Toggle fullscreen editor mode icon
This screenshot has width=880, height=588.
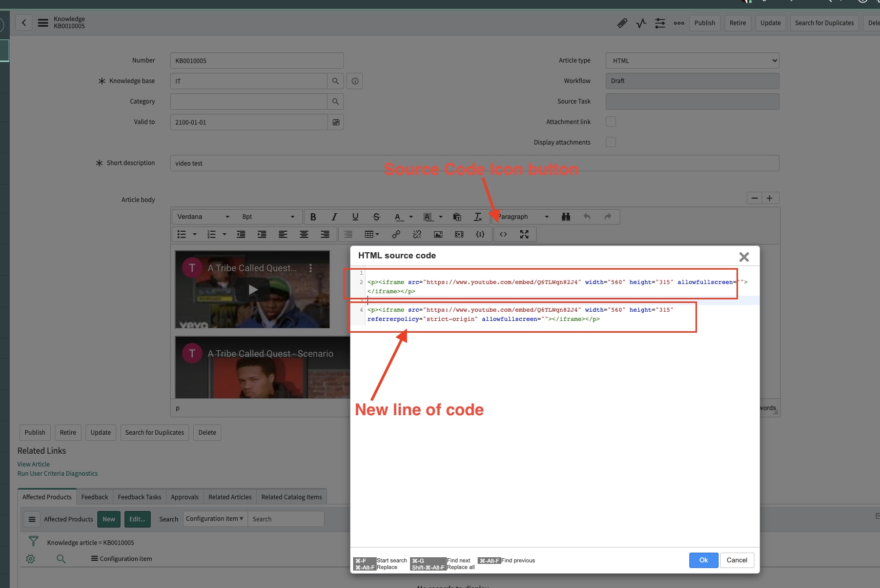tap(525, 234)
